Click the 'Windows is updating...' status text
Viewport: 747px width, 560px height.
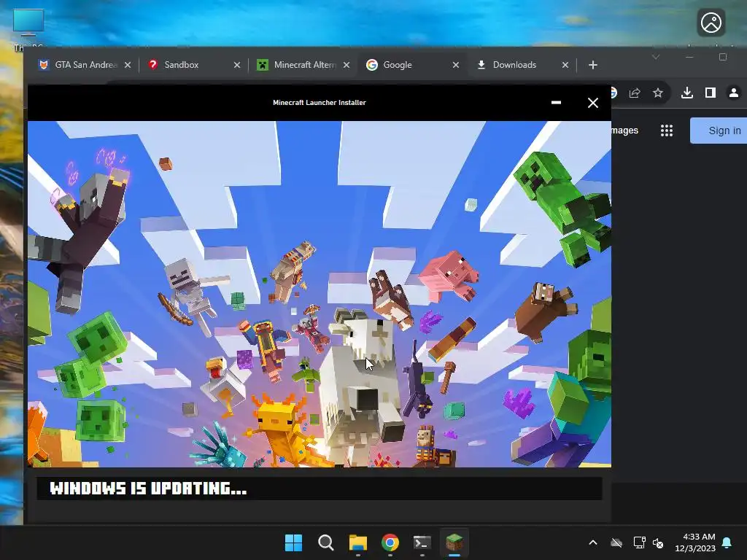pyautogui.click(x=148, y=488)
